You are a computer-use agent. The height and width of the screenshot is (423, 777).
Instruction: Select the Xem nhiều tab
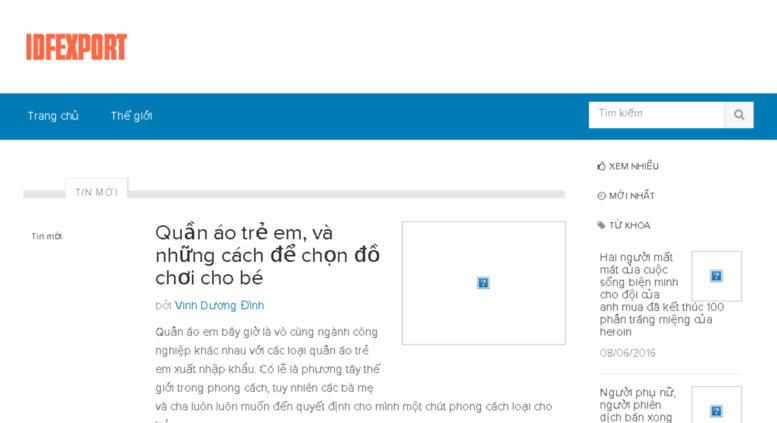click(x=628, y=166)
